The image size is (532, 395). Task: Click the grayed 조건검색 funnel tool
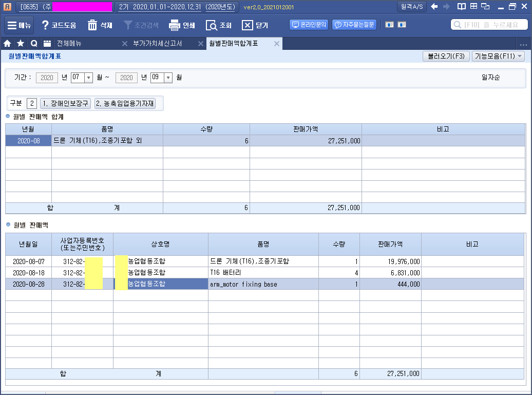141,25
